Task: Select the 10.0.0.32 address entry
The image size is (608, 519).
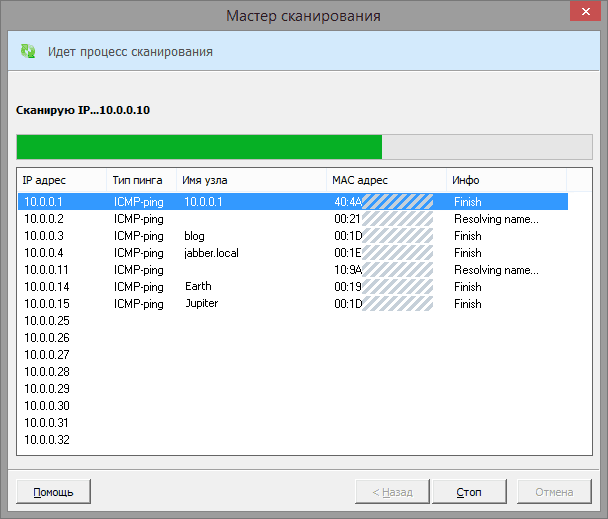Action: pos(46,440)
